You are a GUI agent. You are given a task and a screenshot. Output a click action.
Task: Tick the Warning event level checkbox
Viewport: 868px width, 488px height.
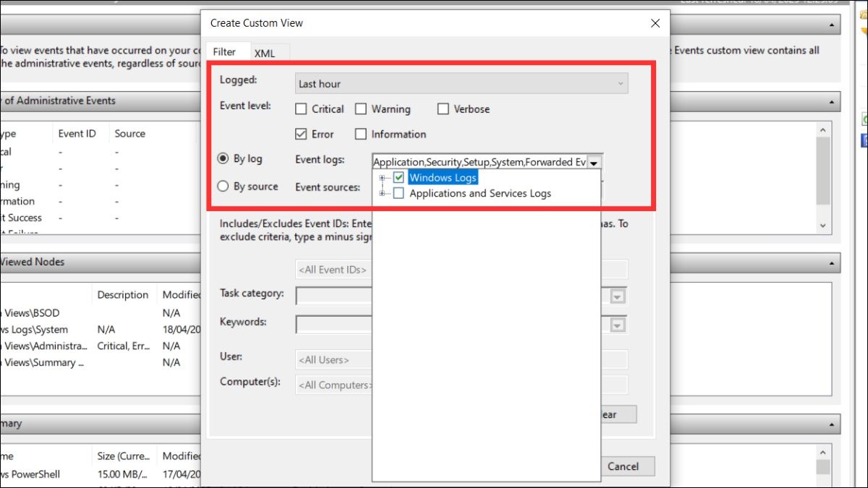click(361, 109)
